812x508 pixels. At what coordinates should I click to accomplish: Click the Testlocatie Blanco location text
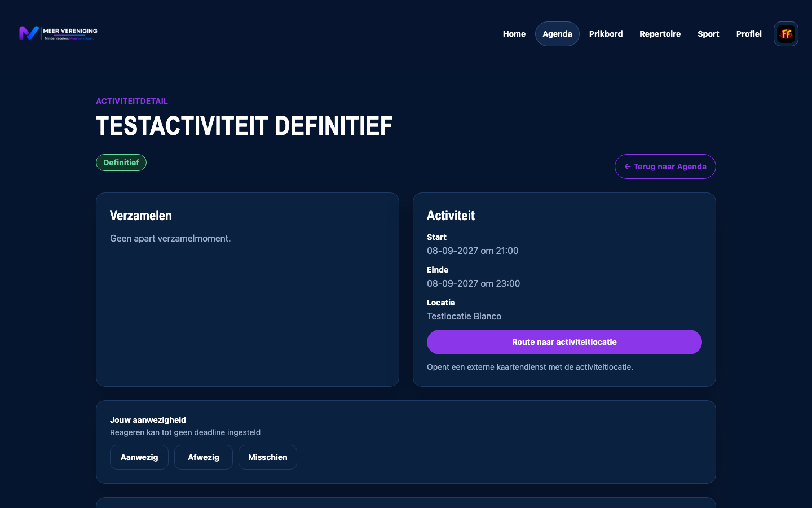[x=464, y=316]
